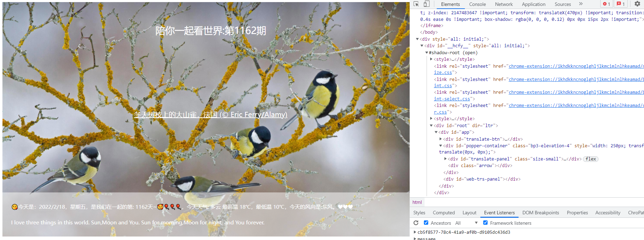
Task: Open the Eric Ferry/Alamy image caption link
Action: coord(211,115)
